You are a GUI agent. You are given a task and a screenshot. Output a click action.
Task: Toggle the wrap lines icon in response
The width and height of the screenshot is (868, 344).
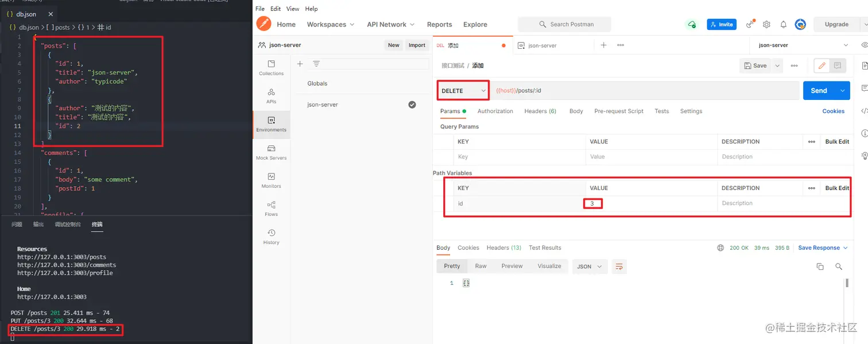pyautogui.click(x=619, y=266)
